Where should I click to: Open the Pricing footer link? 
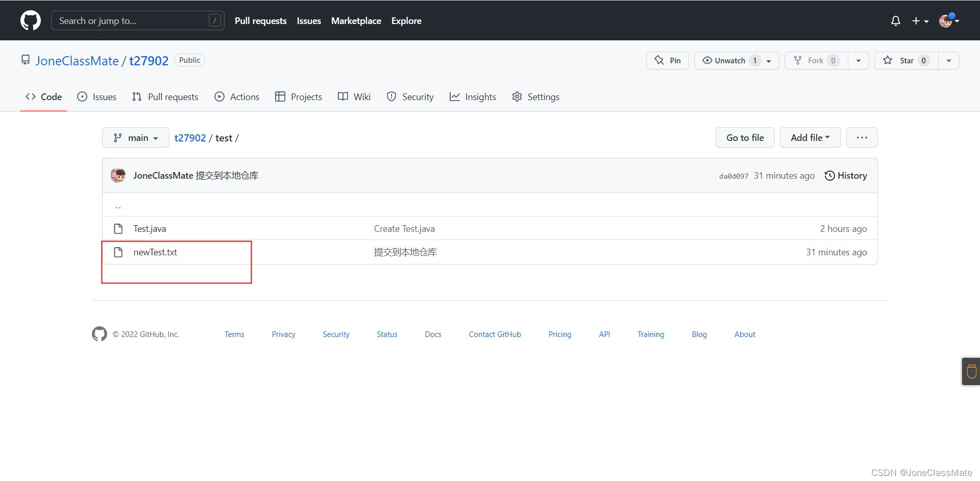(x=560, y=334)
